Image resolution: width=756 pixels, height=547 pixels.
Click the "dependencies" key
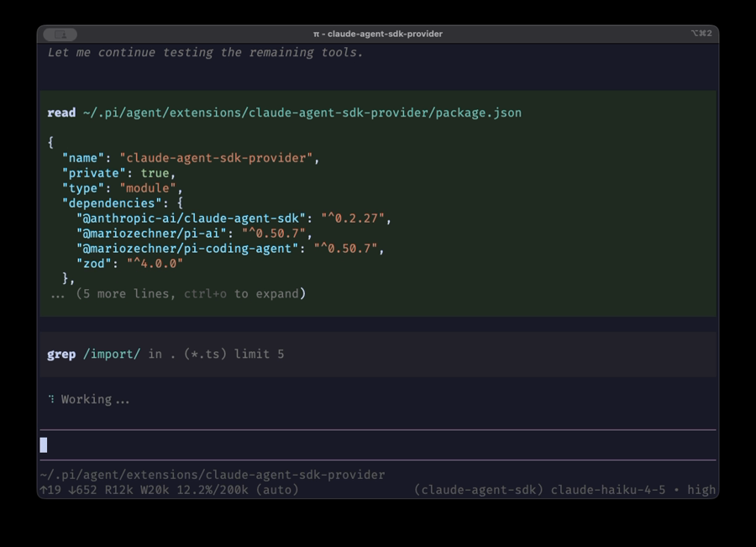[x=112, y=203]
